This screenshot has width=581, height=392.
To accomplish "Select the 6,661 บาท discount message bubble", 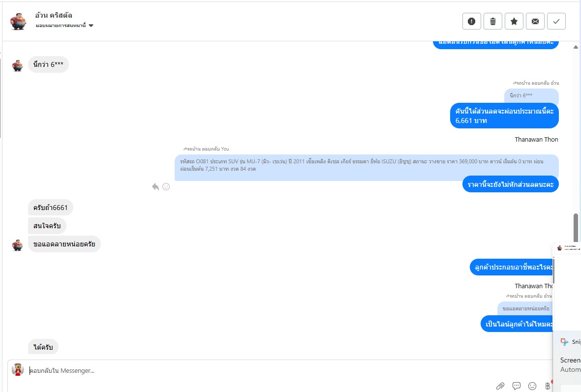I will [504, 116].
